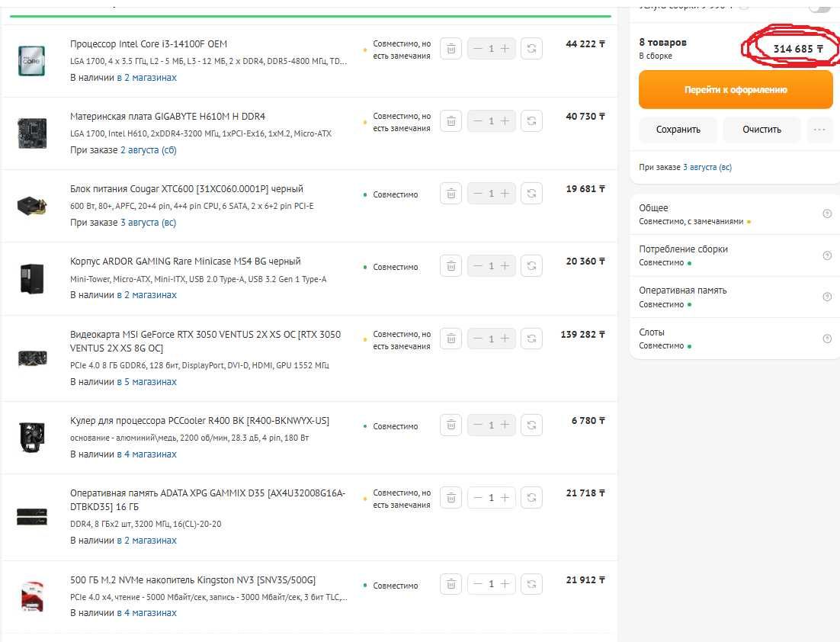840x642 pixels.
Task: Replace the PCCooler R400 cooler
Action: coord(531,425)
